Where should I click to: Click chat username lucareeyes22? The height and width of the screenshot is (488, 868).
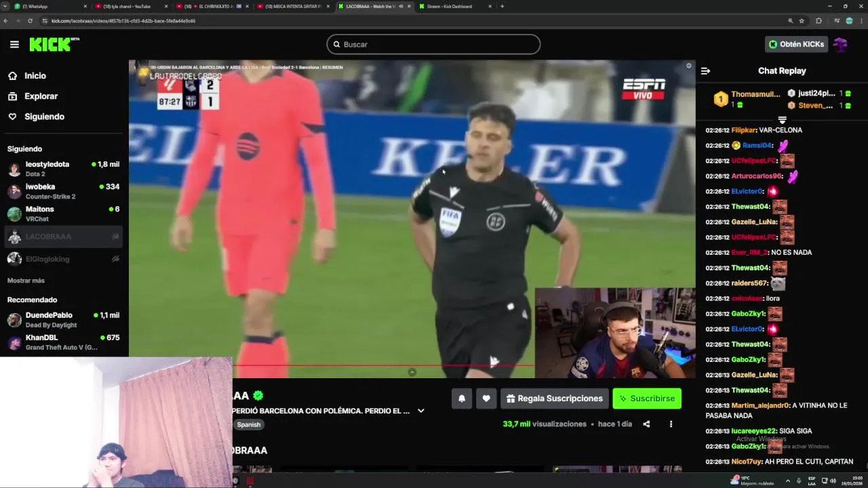[753, 431]
